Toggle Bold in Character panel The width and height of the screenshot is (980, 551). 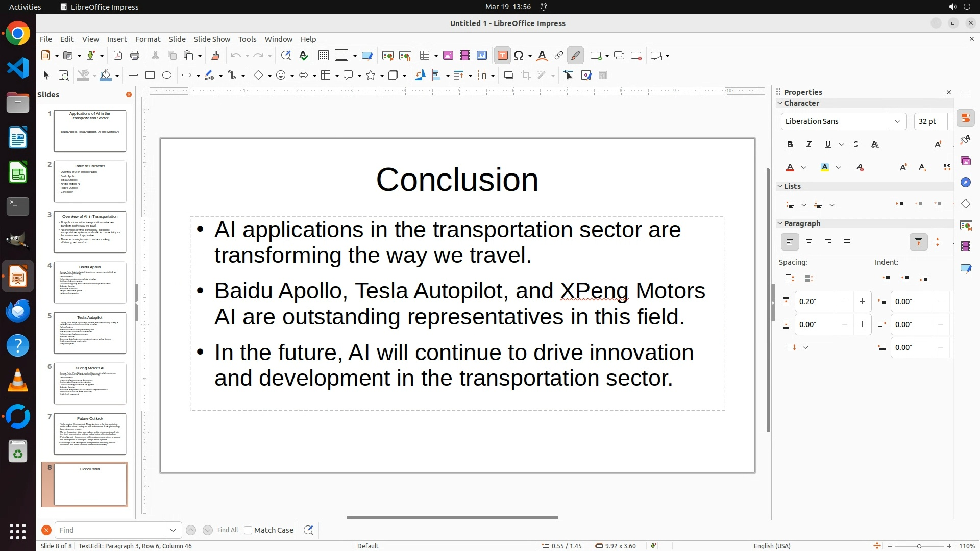790,145
